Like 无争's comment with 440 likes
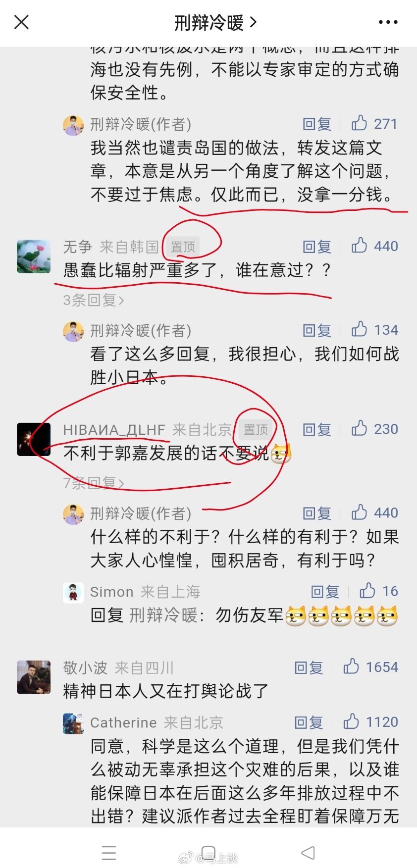This screenshot has width=417, height=868. coord(374,246)
